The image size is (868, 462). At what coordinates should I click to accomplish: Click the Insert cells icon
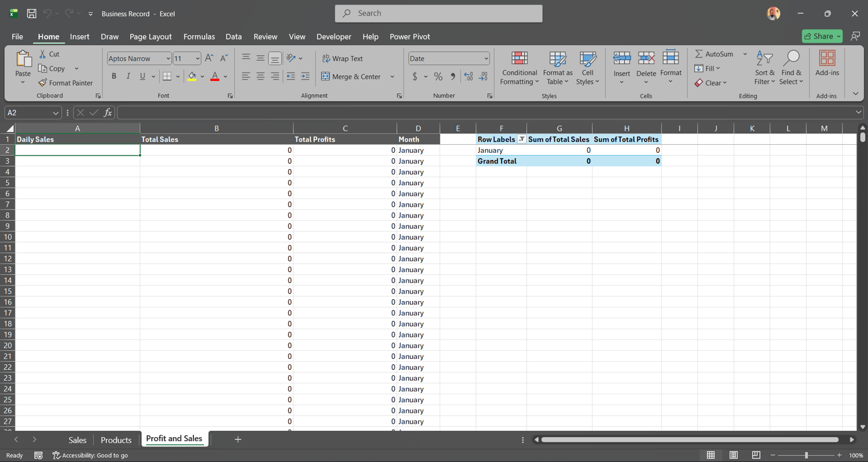click(x=622, y=58)
